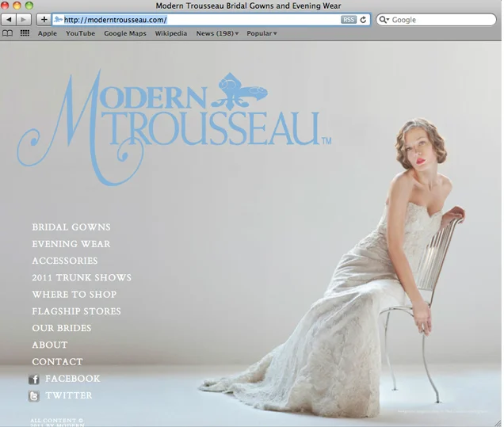Screen dimensions: 504x427
Task: Follow the Twitter text link
Action: (69, 395)
